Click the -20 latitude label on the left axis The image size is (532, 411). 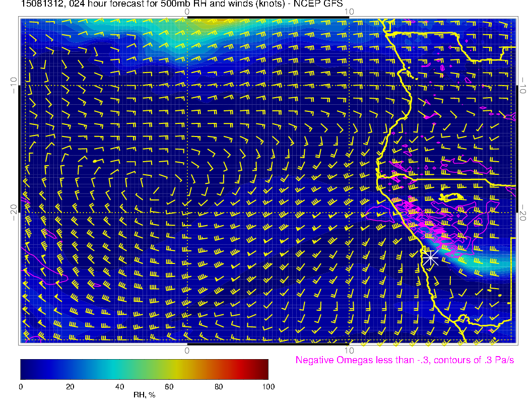(x=14, y=212)
